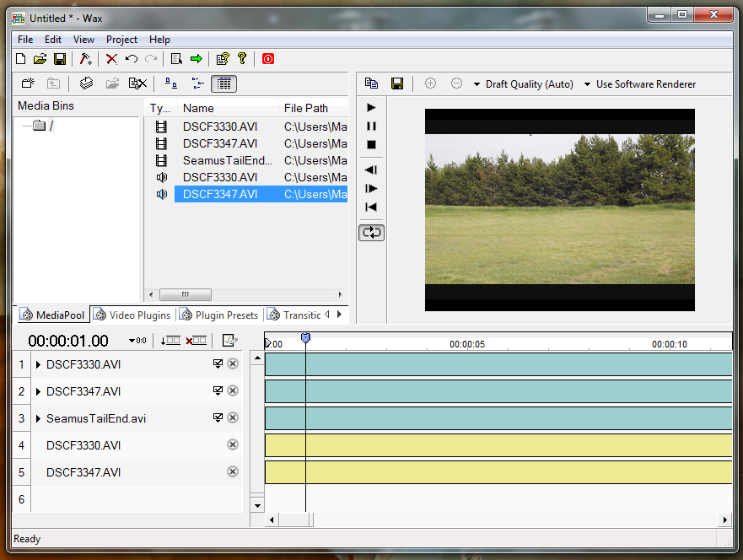Viewport: 743px width, 560px height.
Task: Click the New project icon
Action: tap(20, 59)
